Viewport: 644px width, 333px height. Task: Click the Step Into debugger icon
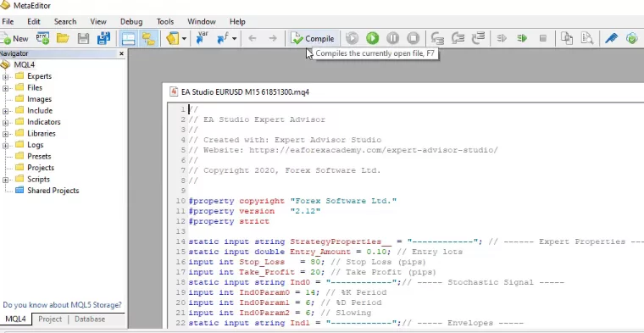438,39
